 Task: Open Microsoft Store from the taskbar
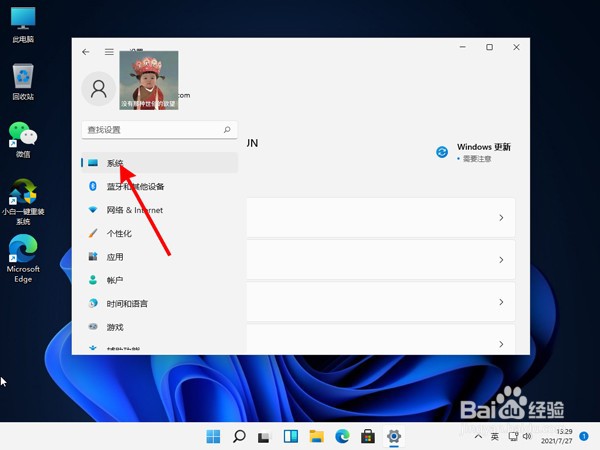point(368,436)
